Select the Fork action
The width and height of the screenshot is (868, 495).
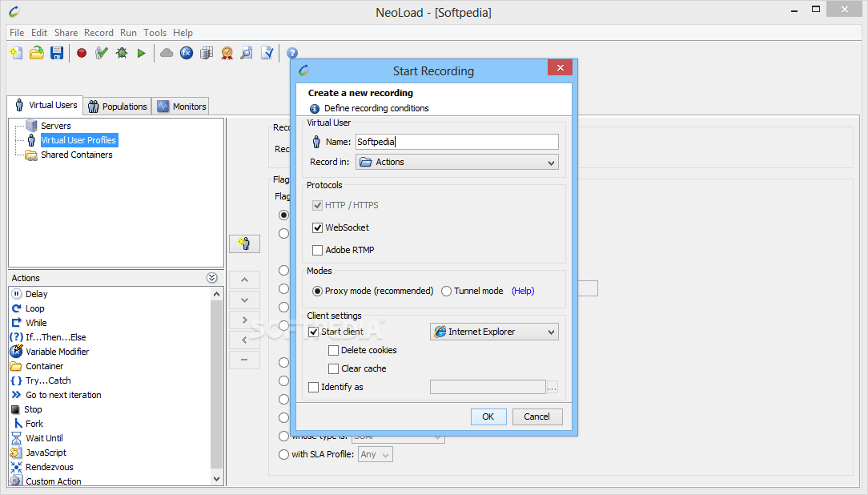click(x=28, y=424)
